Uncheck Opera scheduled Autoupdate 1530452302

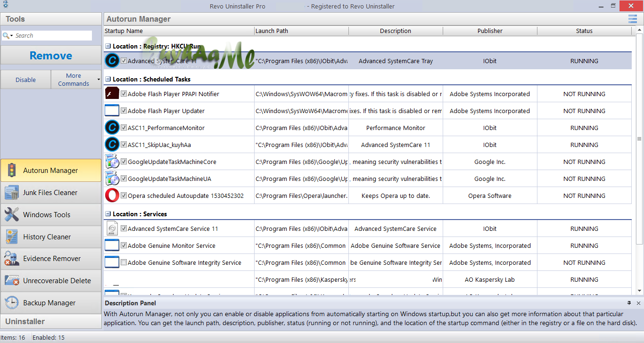point(124,196)
